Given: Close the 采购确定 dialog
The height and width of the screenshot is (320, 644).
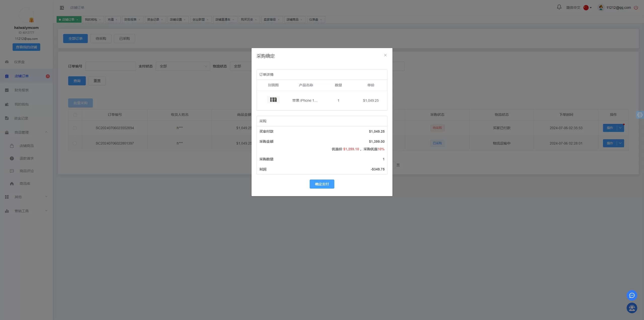Looking at the screenshot, I should click(385, 55).
